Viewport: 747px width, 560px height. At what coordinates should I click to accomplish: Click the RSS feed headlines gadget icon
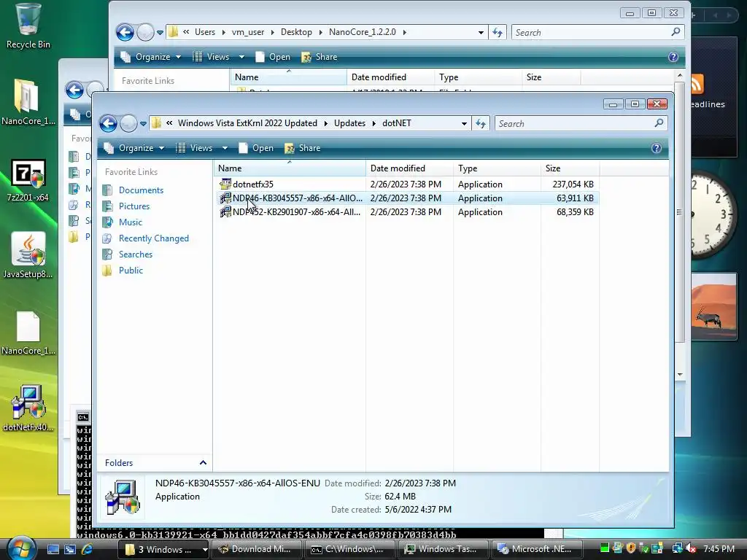click(x=696, y=85)
